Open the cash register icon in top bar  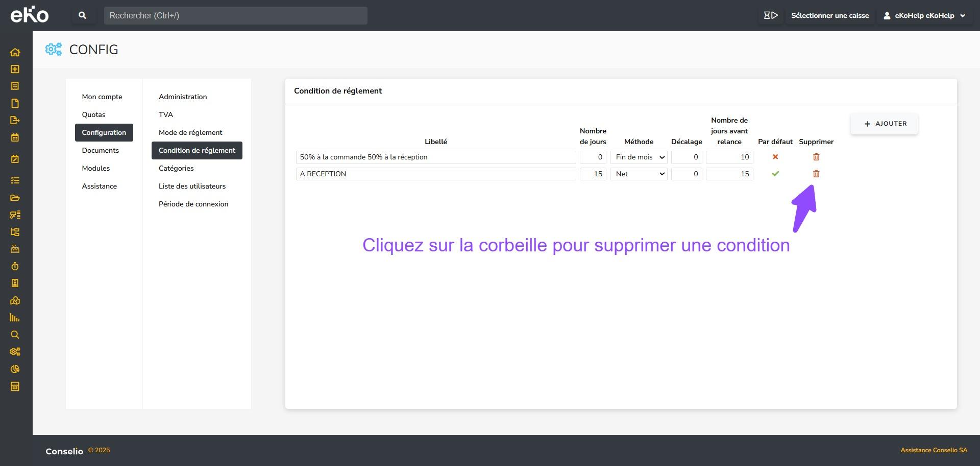coord(770,15)
